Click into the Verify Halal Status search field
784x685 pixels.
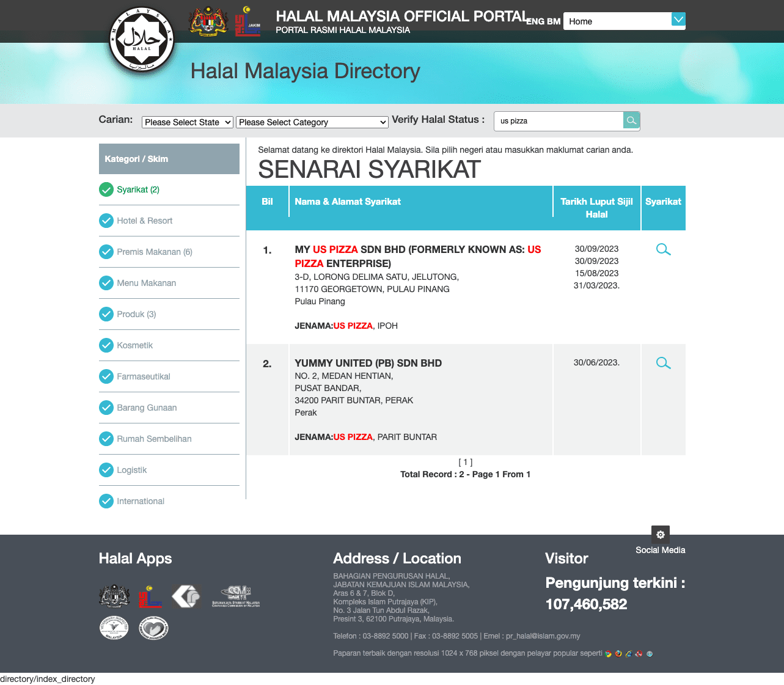[559, 121]
